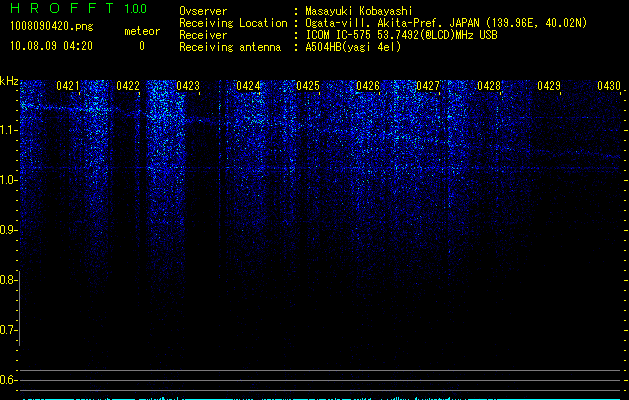Click the 0424 time marker

[x=248, y=86]
